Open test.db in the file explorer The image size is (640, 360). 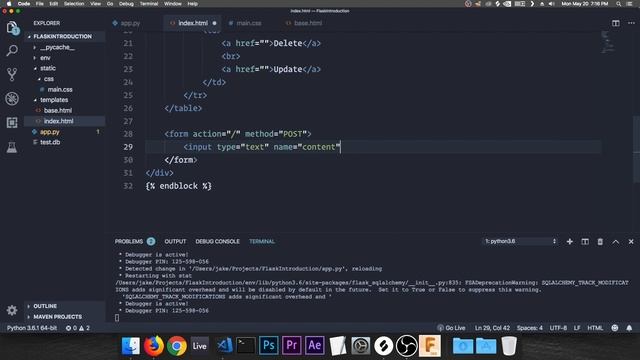pyautogui.click(x=50, y=142)
